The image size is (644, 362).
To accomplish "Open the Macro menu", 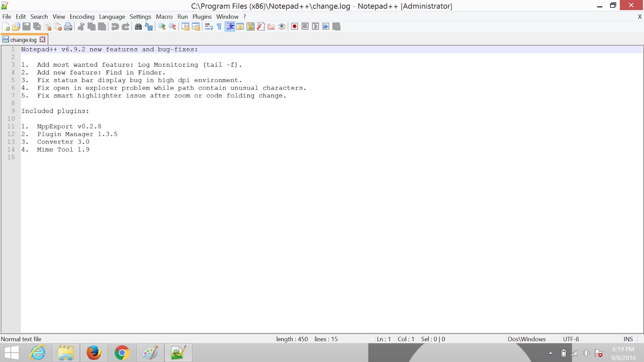I will [x=164, y=16].
